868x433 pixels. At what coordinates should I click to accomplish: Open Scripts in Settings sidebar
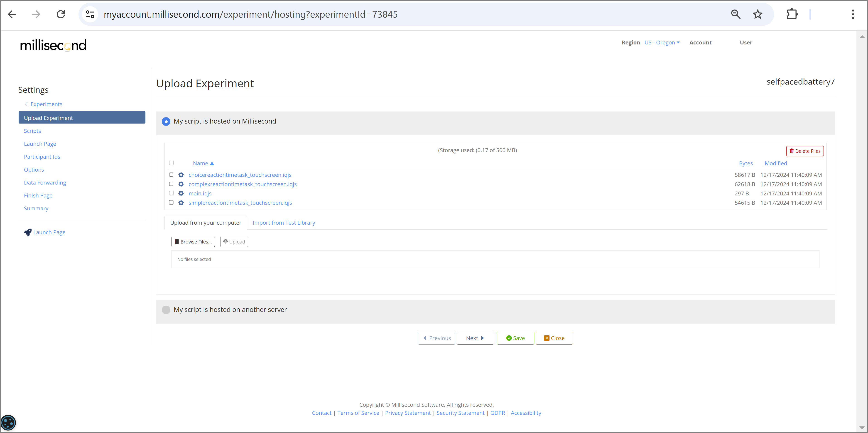click(x=32, y=131)
